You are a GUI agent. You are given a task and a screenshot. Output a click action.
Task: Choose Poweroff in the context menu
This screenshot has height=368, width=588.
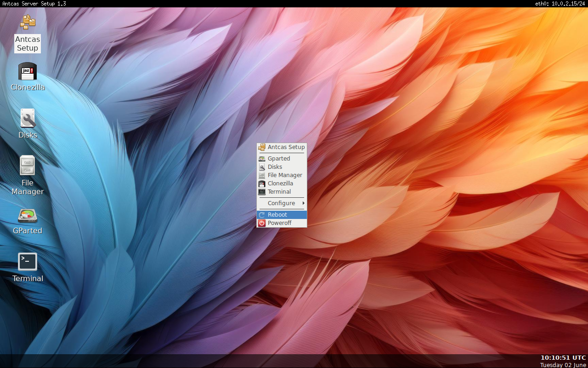click(282, 223)
